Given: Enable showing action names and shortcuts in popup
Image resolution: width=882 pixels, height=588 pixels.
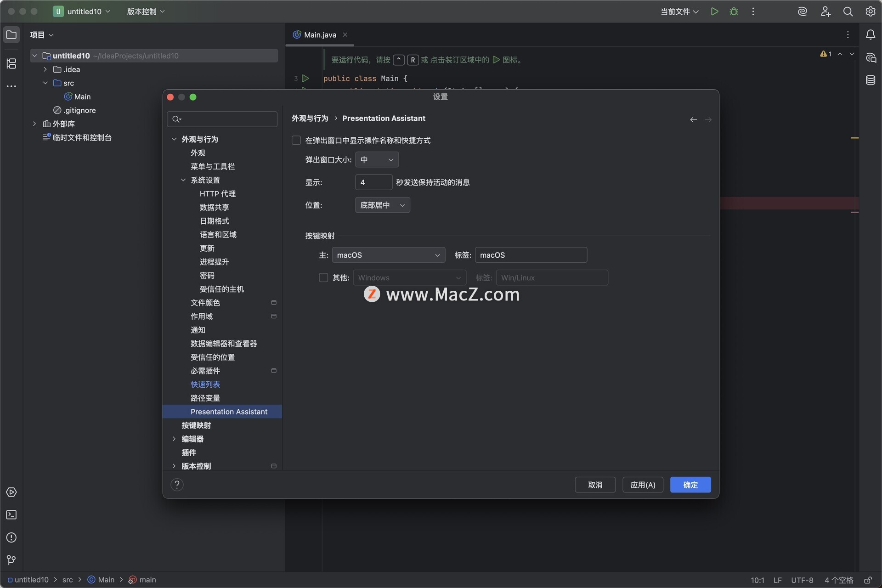Looking at the screenshot, I should [x=296, y=140].
